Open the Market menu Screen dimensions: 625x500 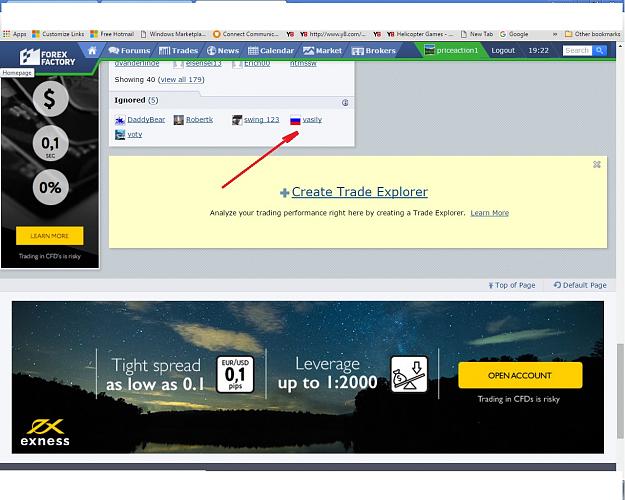pos(322,51)
